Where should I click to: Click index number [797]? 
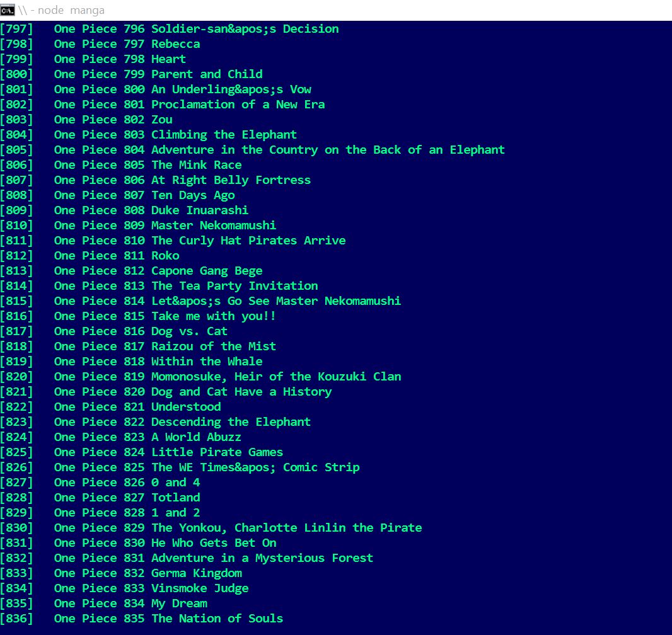(x=16, y=29)
